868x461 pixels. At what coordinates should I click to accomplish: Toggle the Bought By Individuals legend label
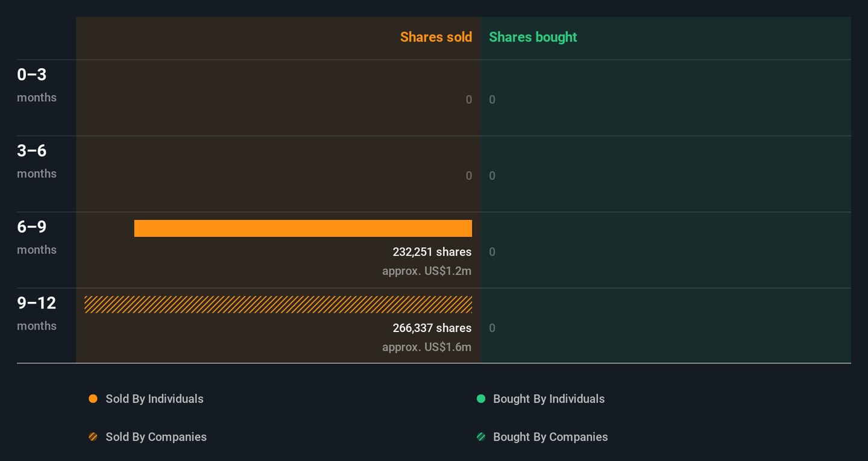point(549,399)
